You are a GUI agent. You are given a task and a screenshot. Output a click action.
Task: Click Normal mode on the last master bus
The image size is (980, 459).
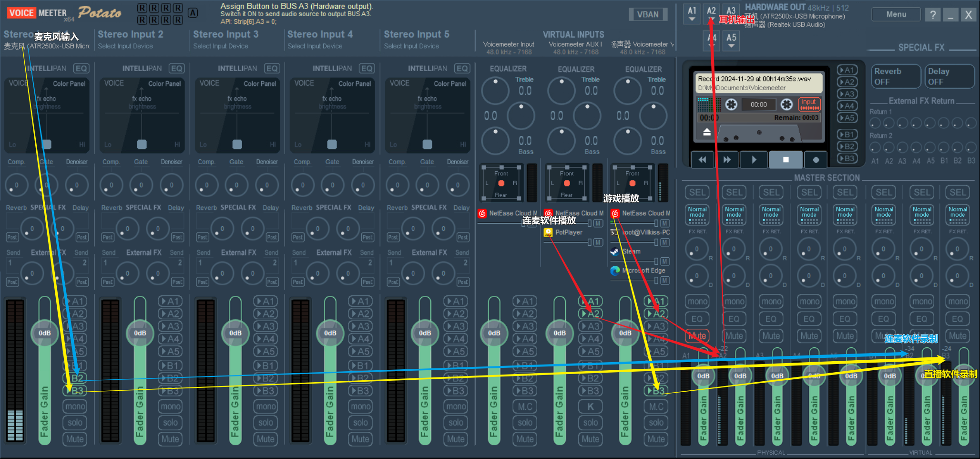point(958,215)
